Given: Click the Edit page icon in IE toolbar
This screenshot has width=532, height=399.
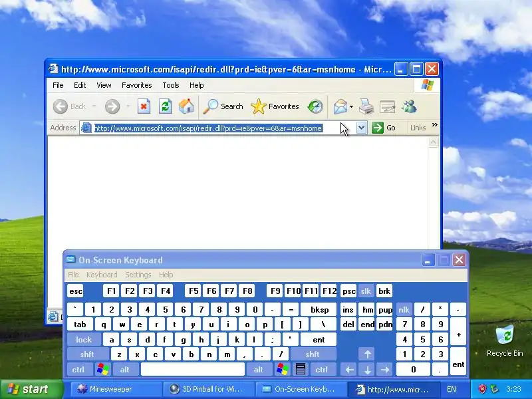Looking at the screenshot, I should click(x=387, y=106).
